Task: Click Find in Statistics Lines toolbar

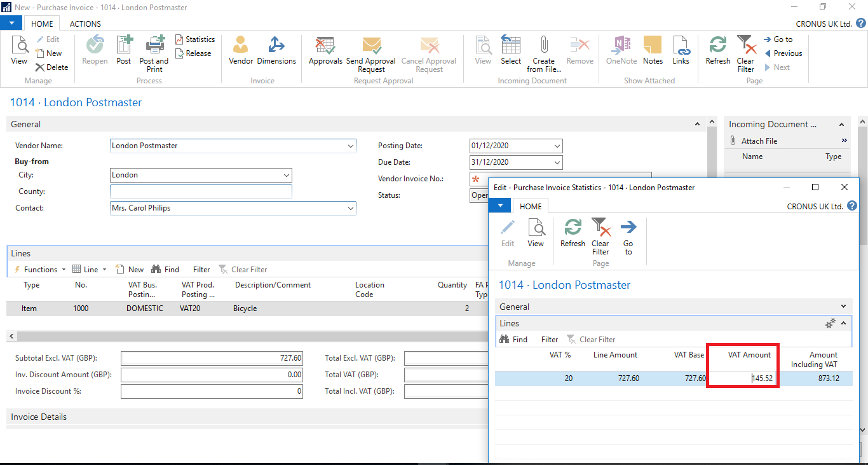Action: 513,340
